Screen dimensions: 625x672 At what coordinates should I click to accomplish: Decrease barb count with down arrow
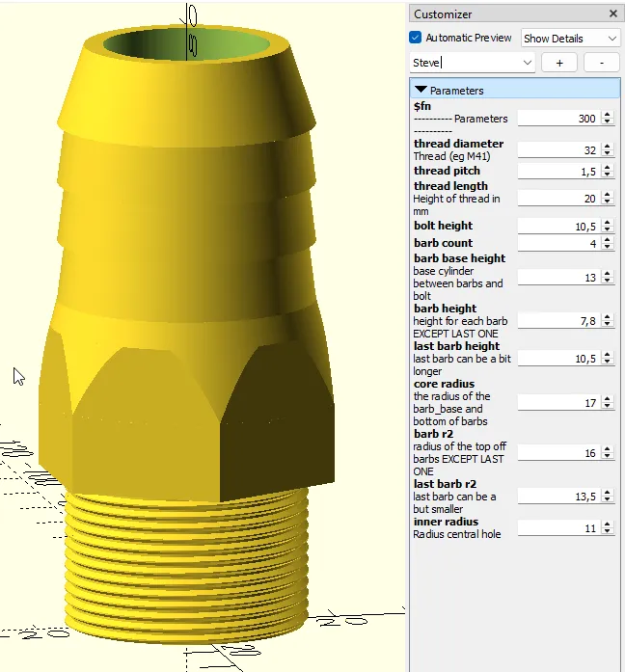(x=607, y=247)
